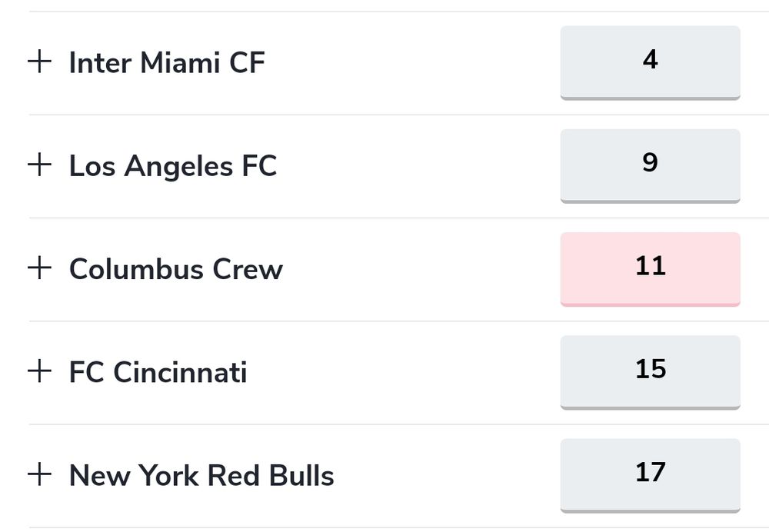Select the FC Cincinnati team label
This screenshot has height=532, width=769.
point(158,372)
